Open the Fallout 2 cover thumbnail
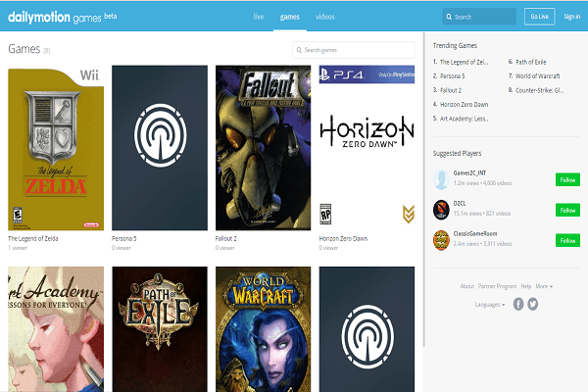 [x=263, y=148]
